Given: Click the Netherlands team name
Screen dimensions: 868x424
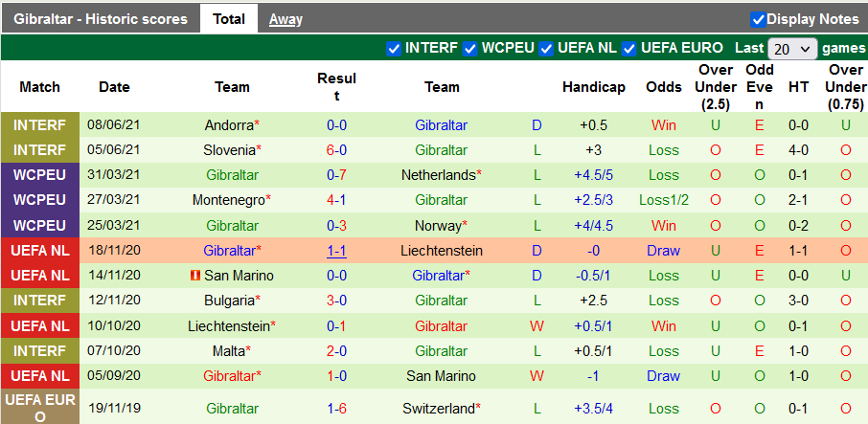Looking at the screenshot, I should (x=439, y=175).
